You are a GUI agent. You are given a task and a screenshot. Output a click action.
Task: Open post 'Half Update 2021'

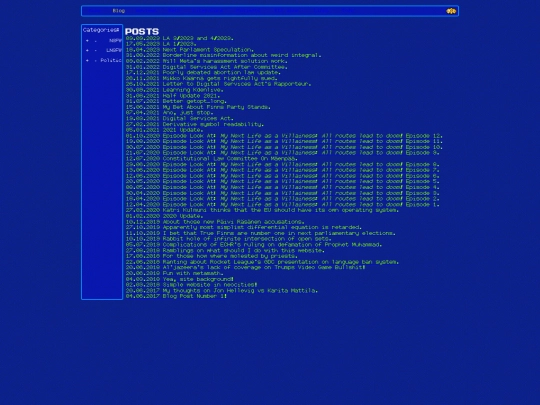[191, 95]
